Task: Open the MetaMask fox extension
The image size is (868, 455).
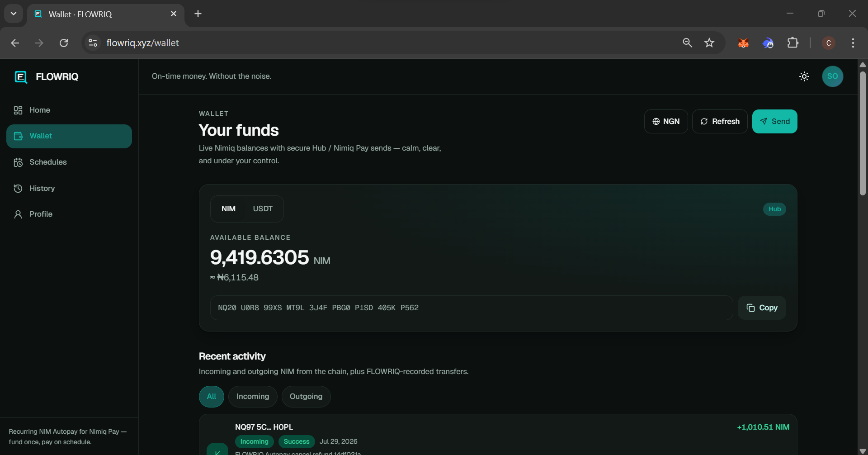Action: [743, 43]
